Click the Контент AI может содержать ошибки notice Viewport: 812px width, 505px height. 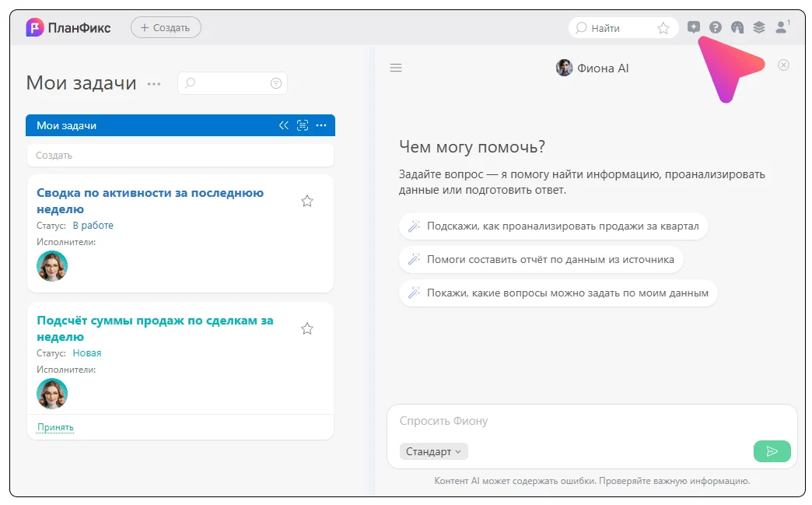pos(592,481)
